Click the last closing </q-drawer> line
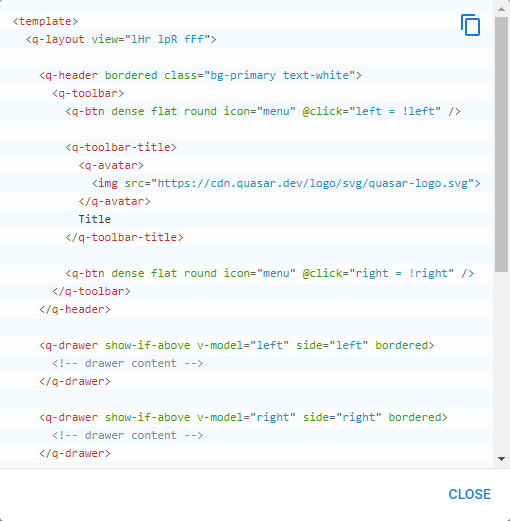Image resolution: width=510 pixels, height=521 pixels. coord(75,453)
